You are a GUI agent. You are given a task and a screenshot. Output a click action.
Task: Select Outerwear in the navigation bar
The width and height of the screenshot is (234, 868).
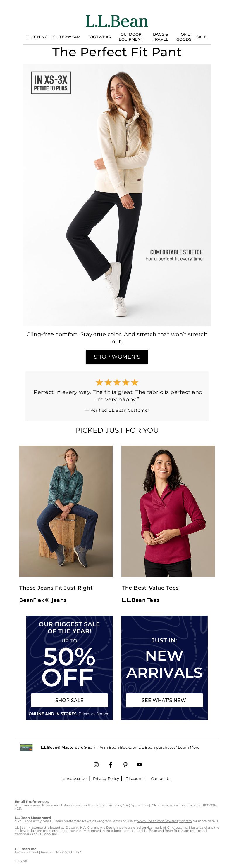66,37
